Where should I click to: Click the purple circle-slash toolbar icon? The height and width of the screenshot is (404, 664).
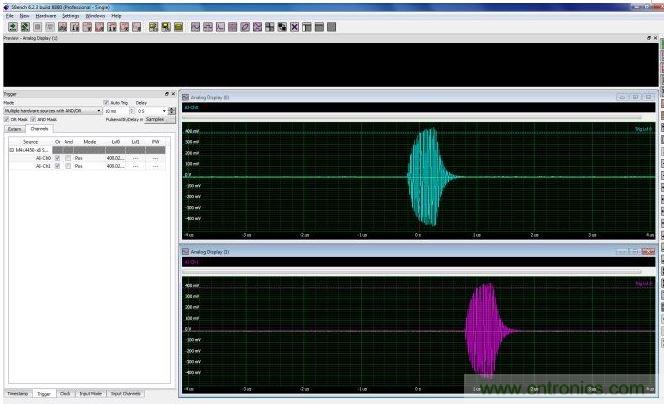245,26
